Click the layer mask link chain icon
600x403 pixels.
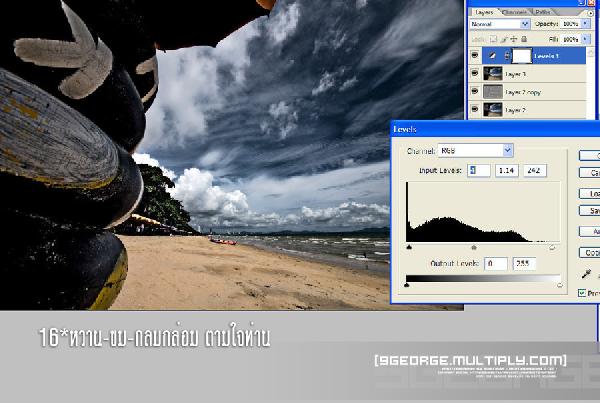[507, 56]
